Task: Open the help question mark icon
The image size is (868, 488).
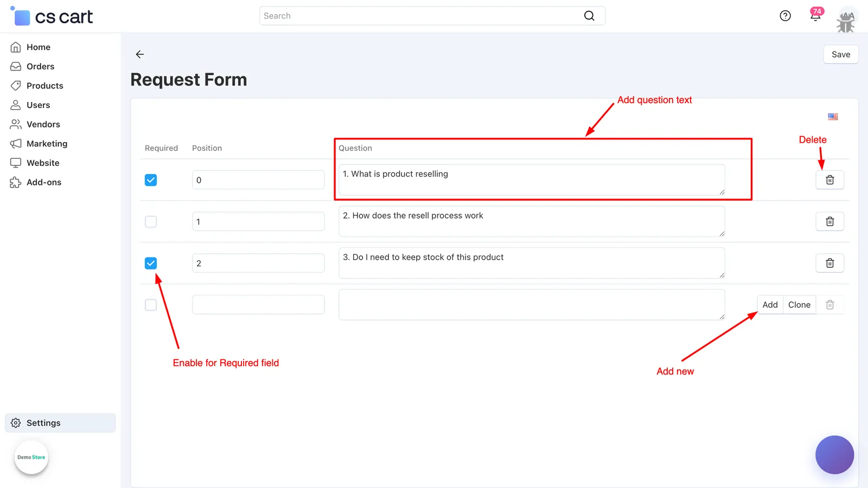Action: point(785,16)
